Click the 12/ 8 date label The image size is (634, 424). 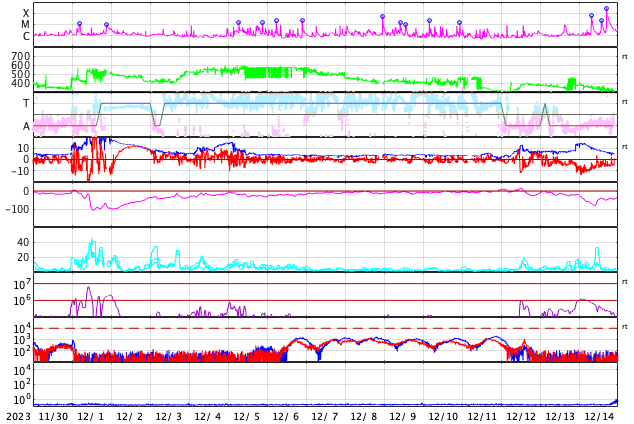click(x=364, y=417)
